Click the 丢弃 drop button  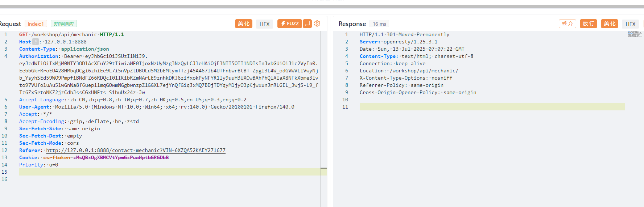pos(567,24)
